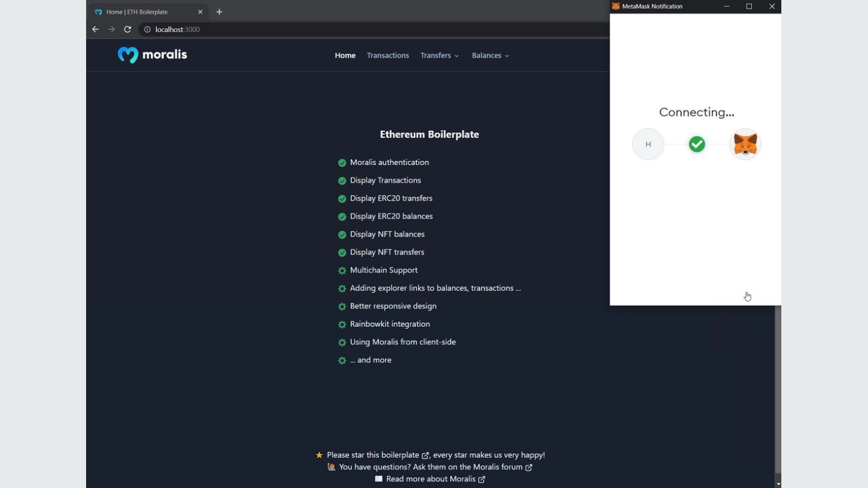Click checkmark icon beside Display Transactions
The image size is (868, 488).
click(342, 180)
